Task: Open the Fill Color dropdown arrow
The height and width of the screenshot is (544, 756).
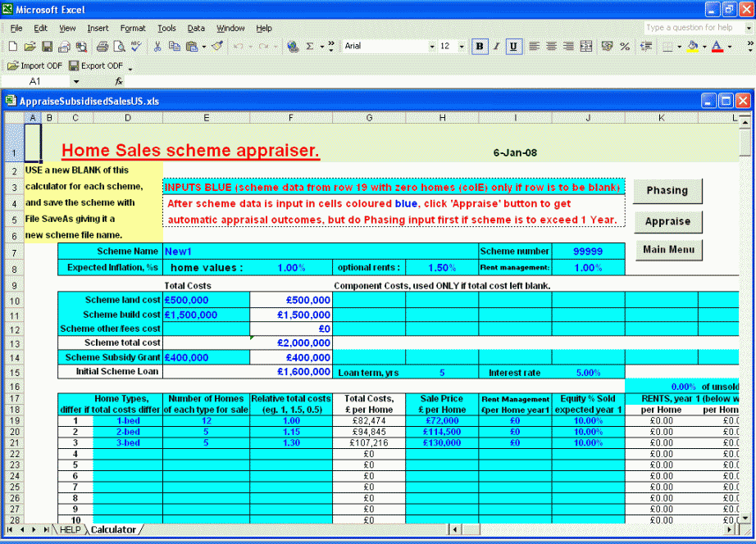Action: tap(704, 47)
